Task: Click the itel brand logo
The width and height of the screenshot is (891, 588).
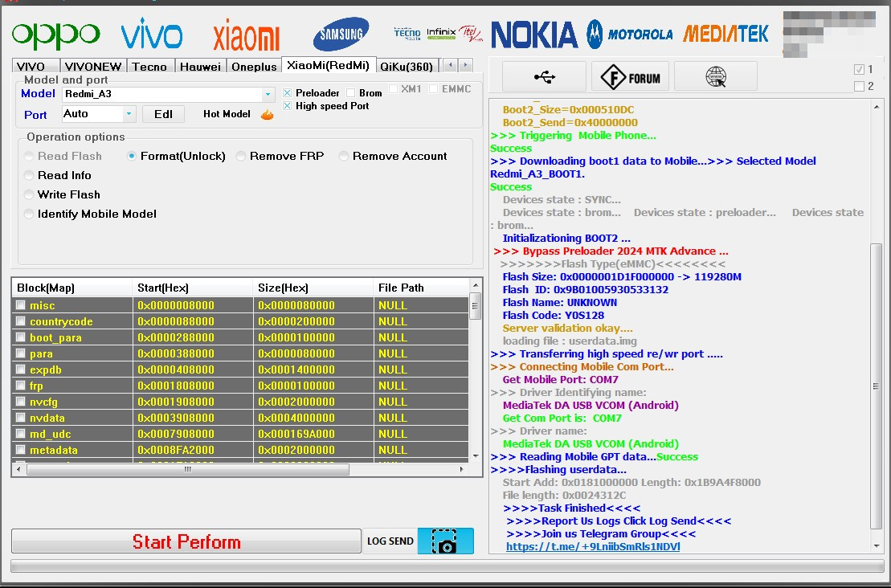Action: pos(471,34)
